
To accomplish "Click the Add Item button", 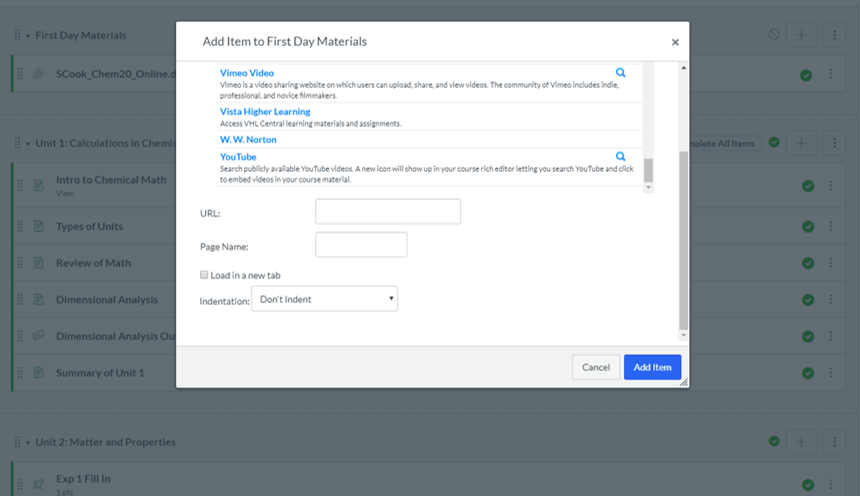I will click(652, 367).
